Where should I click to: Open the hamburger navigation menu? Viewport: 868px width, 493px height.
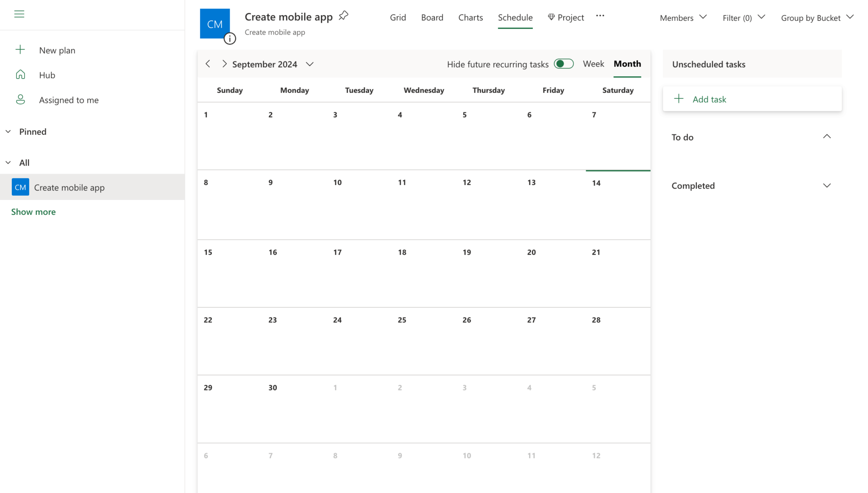pos(19,14)
